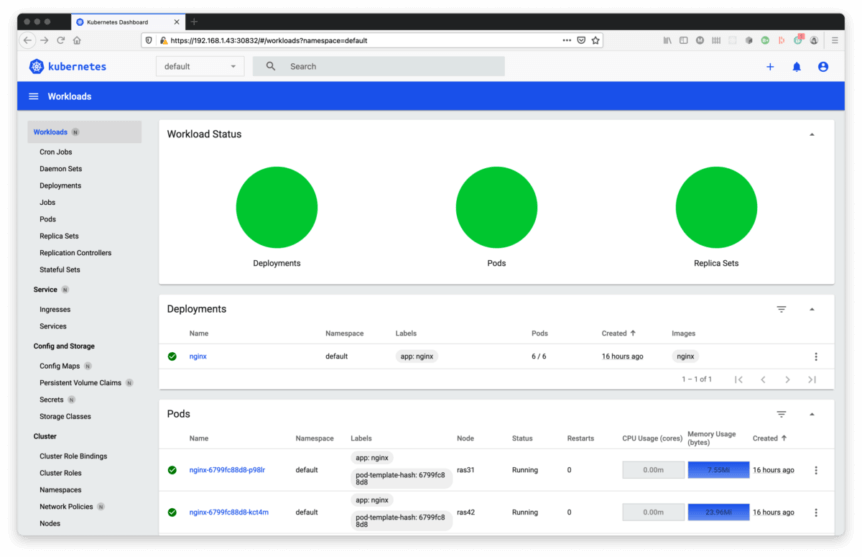Go to previous page of Deployments
Viewport: 862px width, 557px height.
click(763, 379)
